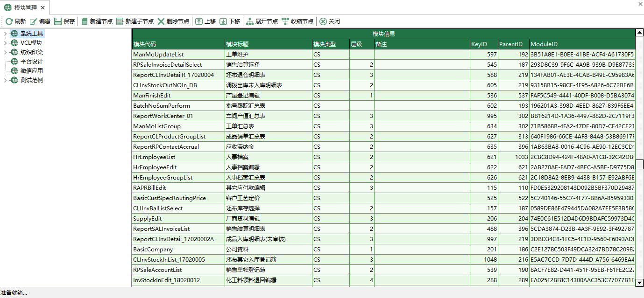
Task: Sort by 层级 column header
Action: (362, 44)
